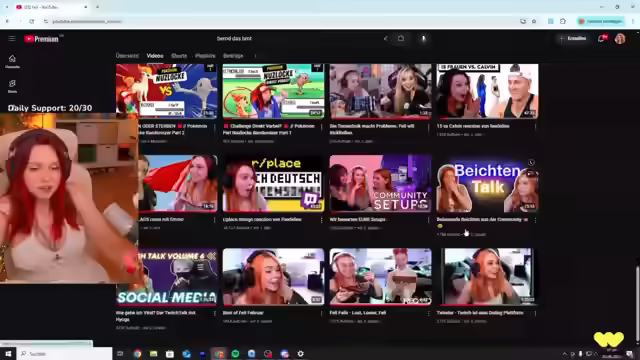
Task: Click Chrome's back navigation arrow
Action: (x=7, y=21)
